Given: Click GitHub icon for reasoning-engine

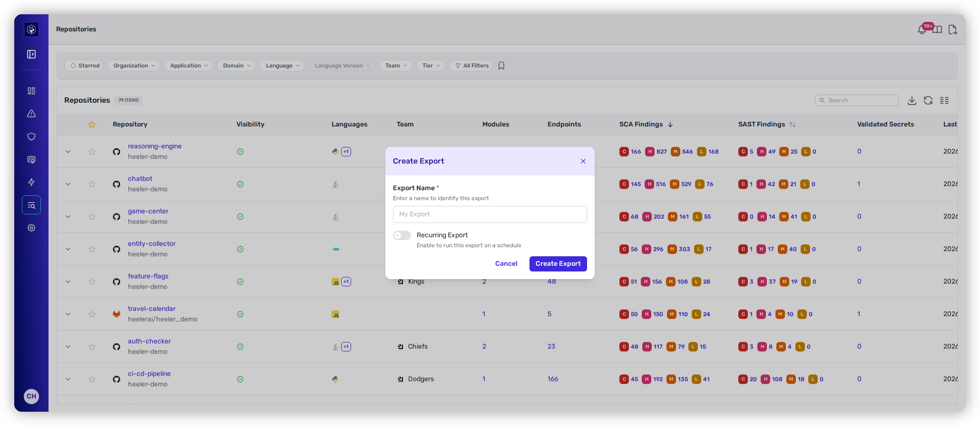Looking at the screenshot, I should pyautogui.click(x=117, y=152).
